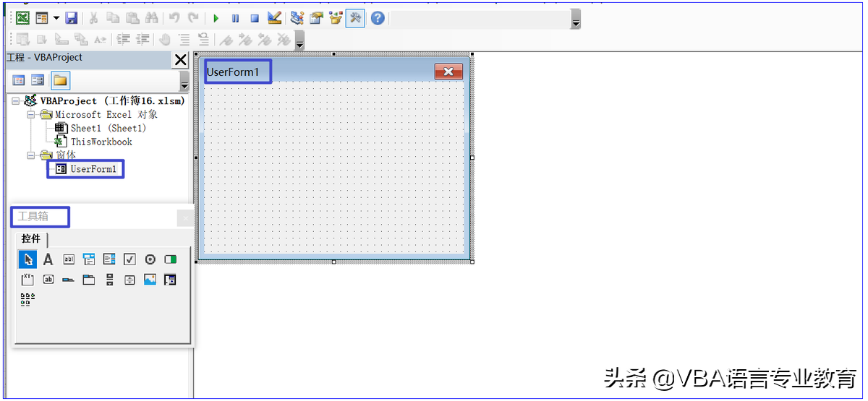Click the standard toolbar options arrow
The image size is (868, 401).
tap(576, 20)
